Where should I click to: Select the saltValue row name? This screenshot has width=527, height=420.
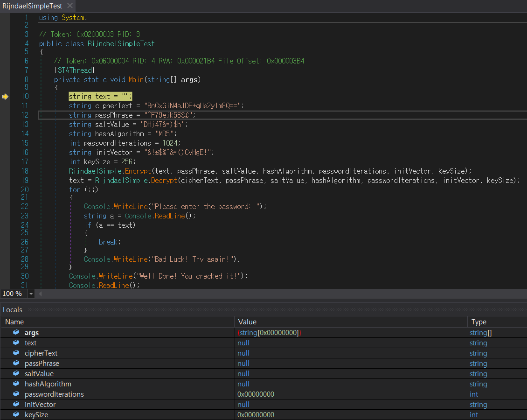[39, 374]
